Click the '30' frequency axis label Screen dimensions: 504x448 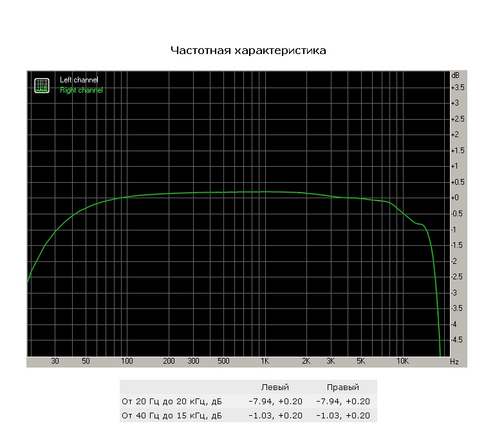click(x=55, y=361)
